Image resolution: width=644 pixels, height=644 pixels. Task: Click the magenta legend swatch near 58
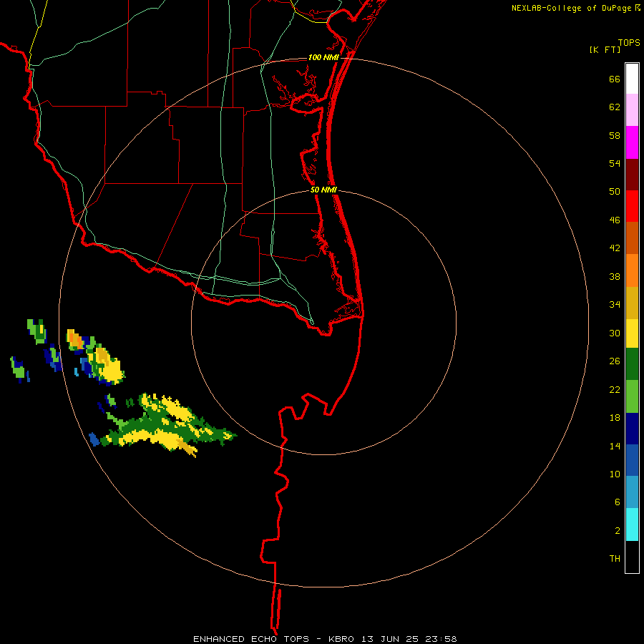(x=632, y=142)
